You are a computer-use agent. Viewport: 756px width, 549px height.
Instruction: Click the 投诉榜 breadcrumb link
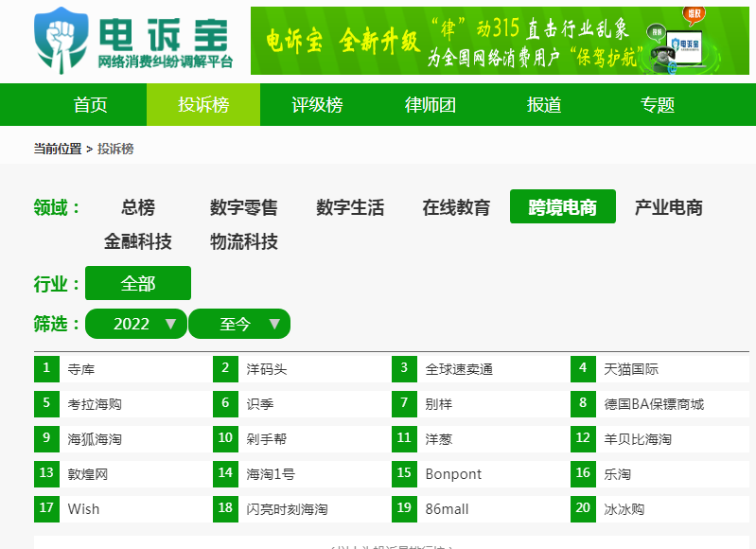(115, 149)
